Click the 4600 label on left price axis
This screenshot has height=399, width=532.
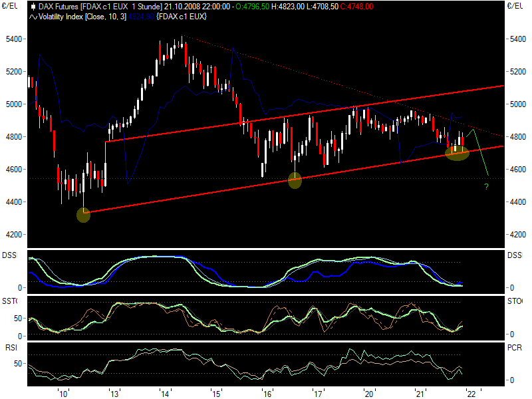pos(13,170)
